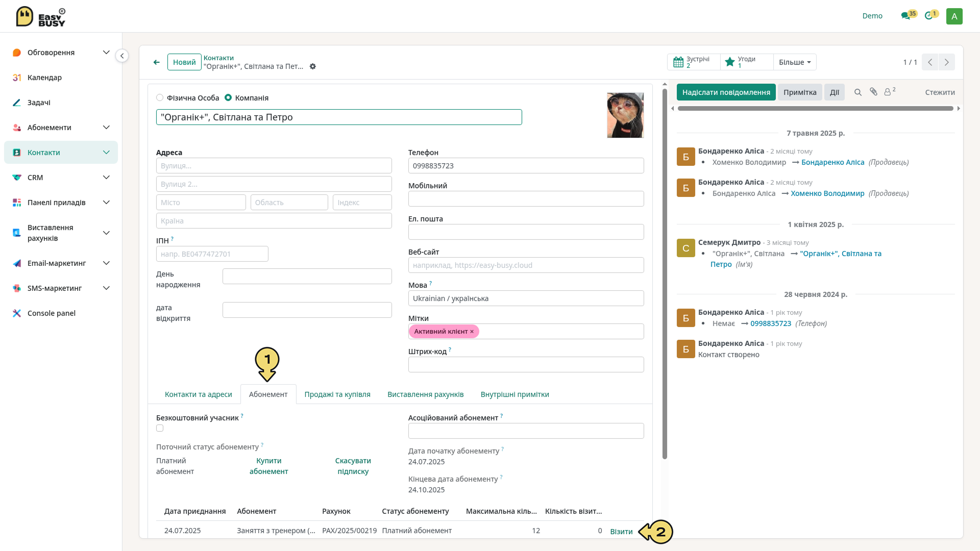
Task: Click the contact avatar photo
Action: tap(625, 115)
